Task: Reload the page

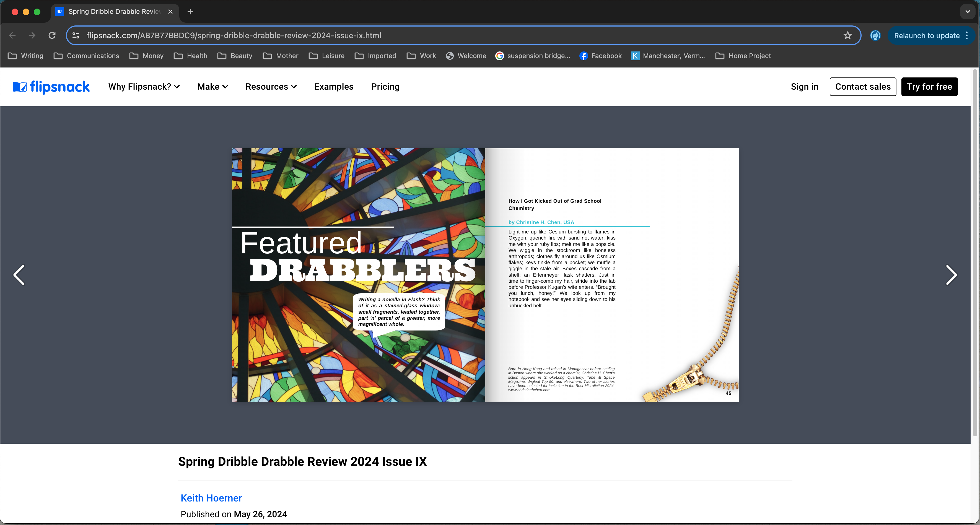Action: click(52, 35)
